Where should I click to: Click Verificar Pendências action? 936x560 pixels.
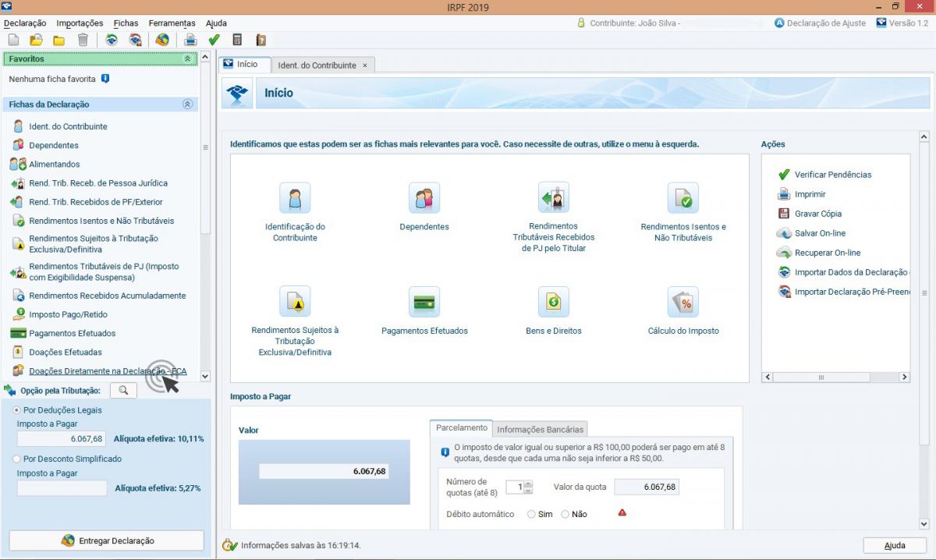(x=824, y=175)
